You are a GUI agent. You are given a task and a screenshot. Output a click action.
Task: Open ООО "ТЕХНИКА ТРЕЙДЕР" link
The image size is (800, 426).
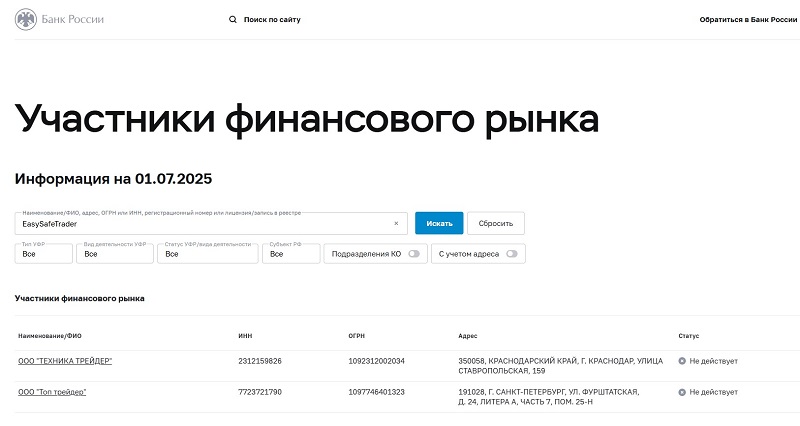65,361
